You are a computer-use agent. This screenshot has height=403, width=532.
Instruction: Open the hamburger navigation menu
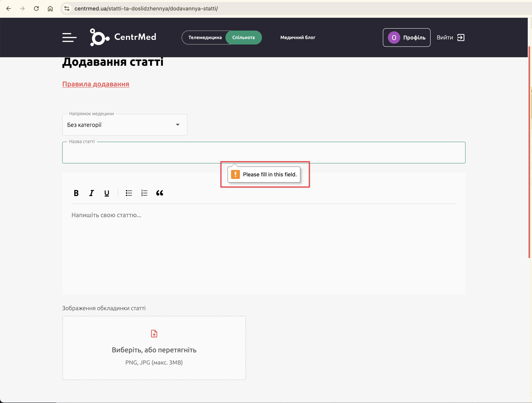tap(69, 38)
